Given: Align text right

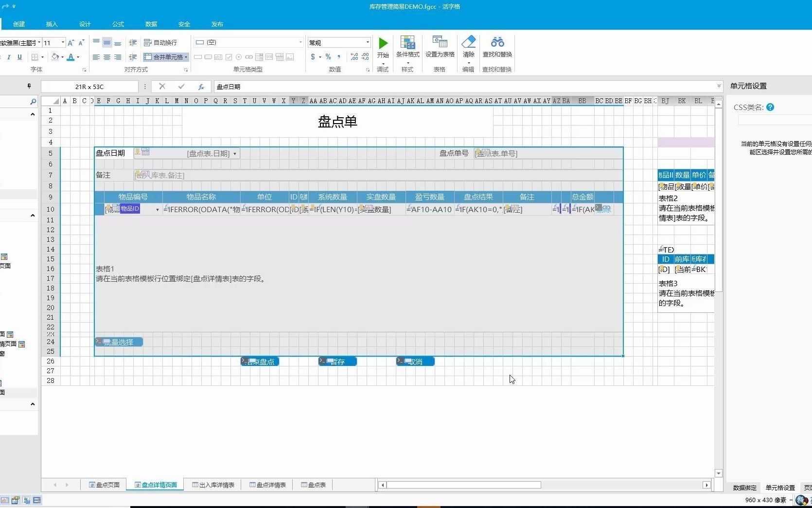Looking at the screenshot, I should tap(118, 57).
